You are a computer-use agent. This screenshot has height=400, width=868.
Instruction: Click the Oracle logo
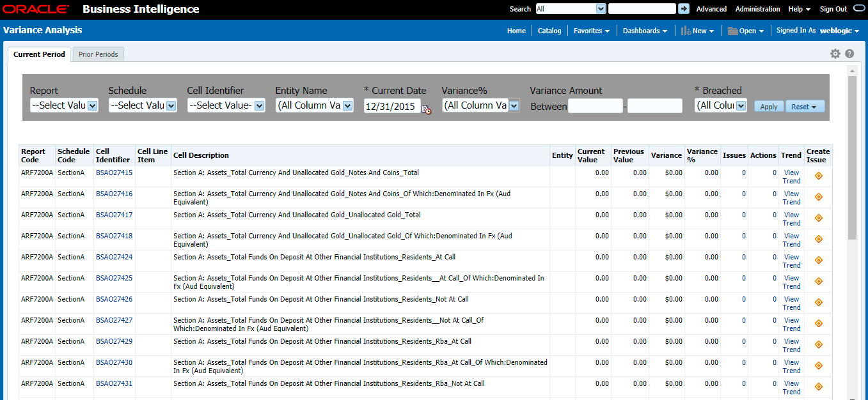35,8
